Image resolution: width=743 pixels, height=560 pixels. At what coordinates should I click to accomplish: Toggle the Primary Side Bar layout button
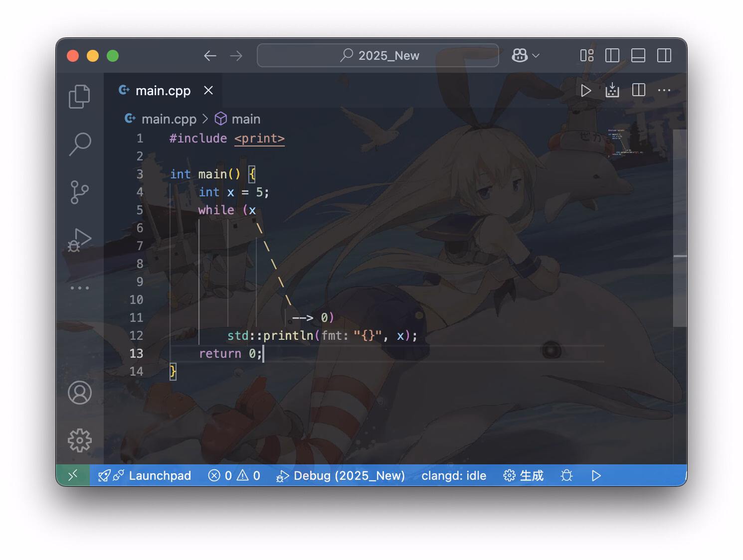click(x=612, y=55)
